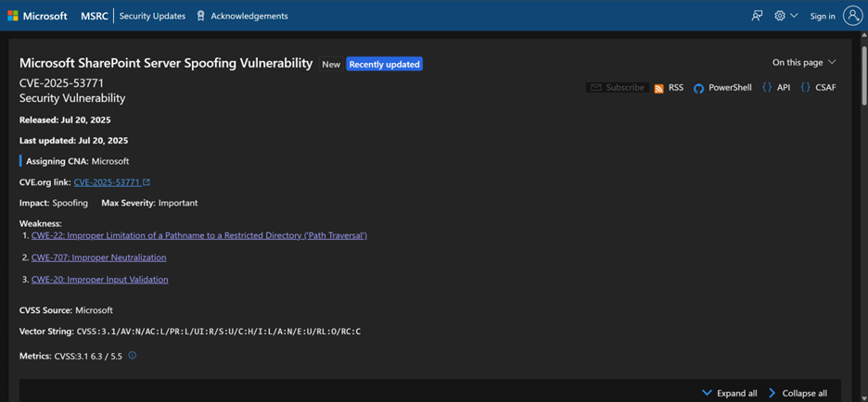Open the CSAF link
The height and width of the screenshot is (402, 868).
(x=825, y=87)
